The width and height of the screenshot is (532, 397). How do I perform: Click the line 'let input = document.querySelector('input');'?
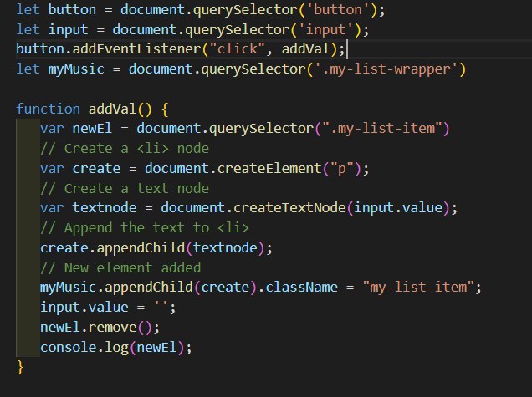[192, 30]
